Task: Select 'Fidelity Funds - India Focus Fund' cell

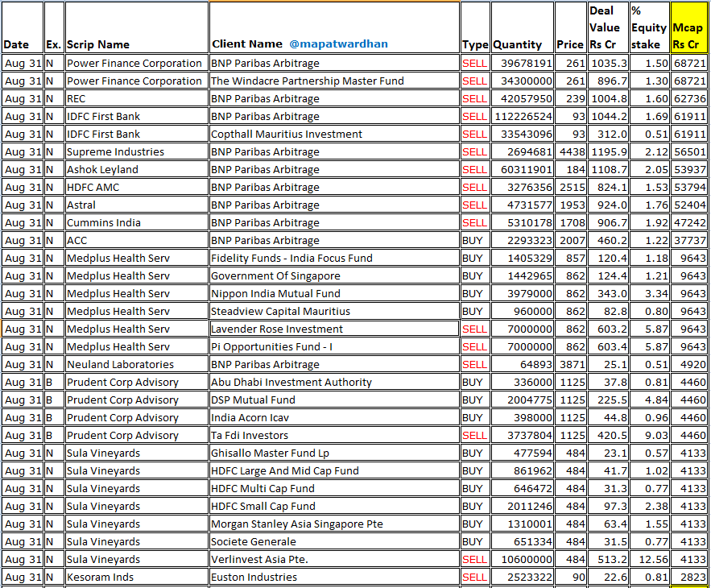Action: click(x=334, y=258)
